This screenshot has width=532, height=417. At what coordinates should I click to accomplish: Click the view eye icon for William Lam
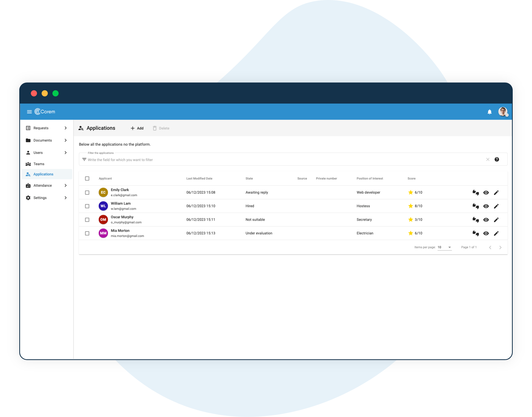click(x=487, y=206)
